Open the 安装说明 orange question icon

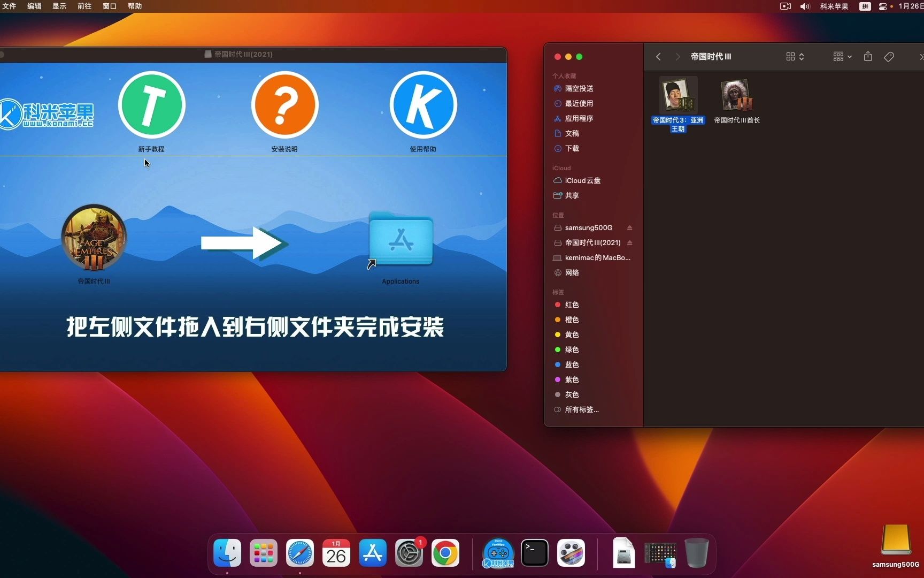tap(284, 105)
